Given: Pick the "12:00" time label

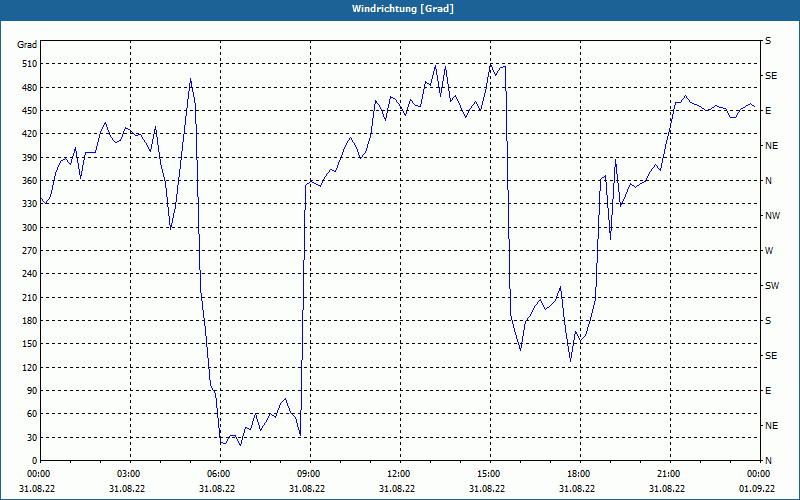Looking at the screenshot, I should pos(397,474).
